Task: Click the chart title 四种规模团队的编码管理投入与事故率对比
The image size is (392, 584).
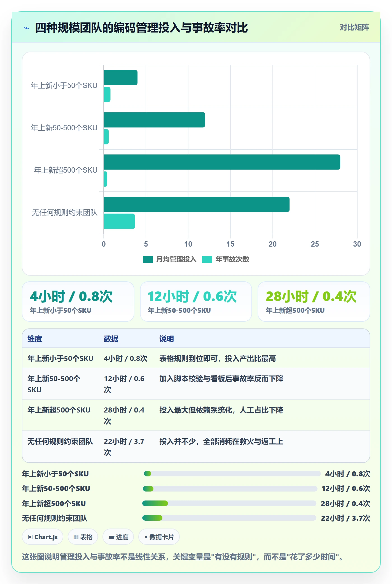Action: point(141,28)
